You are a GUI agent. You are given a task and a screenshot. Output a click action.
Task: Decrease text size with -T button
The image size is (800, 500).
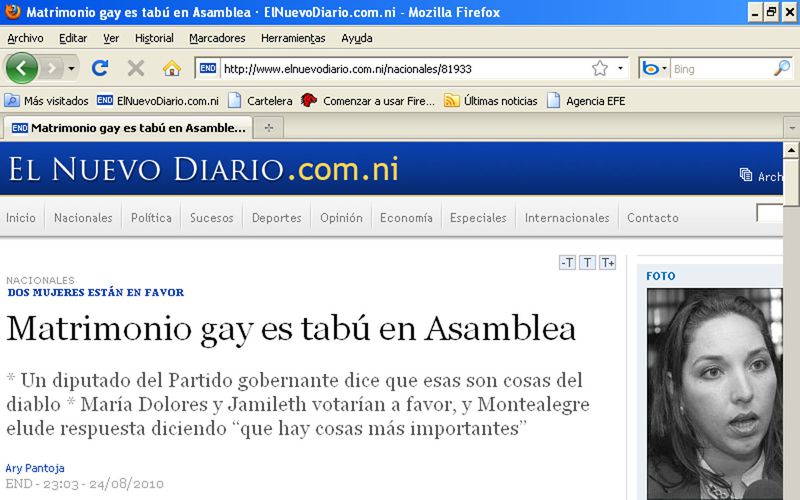pos(567,263)
